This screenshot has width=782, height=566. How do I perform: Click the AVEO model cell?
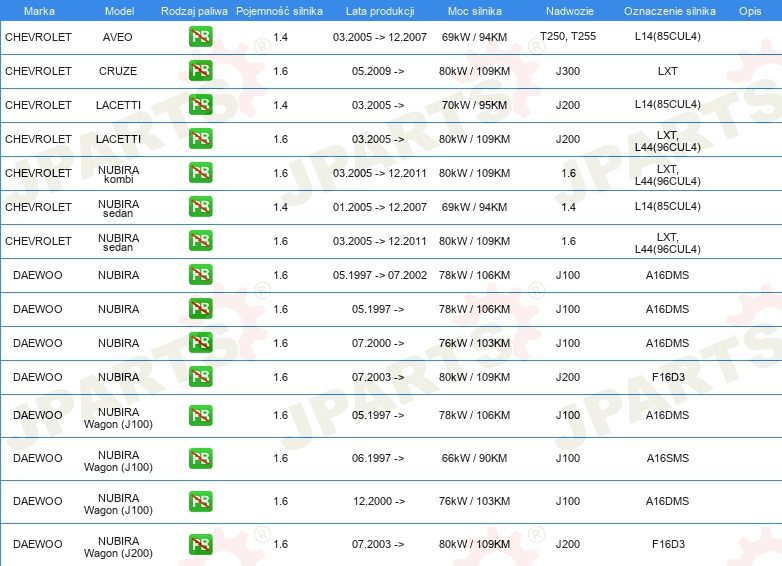pos(118,37)
